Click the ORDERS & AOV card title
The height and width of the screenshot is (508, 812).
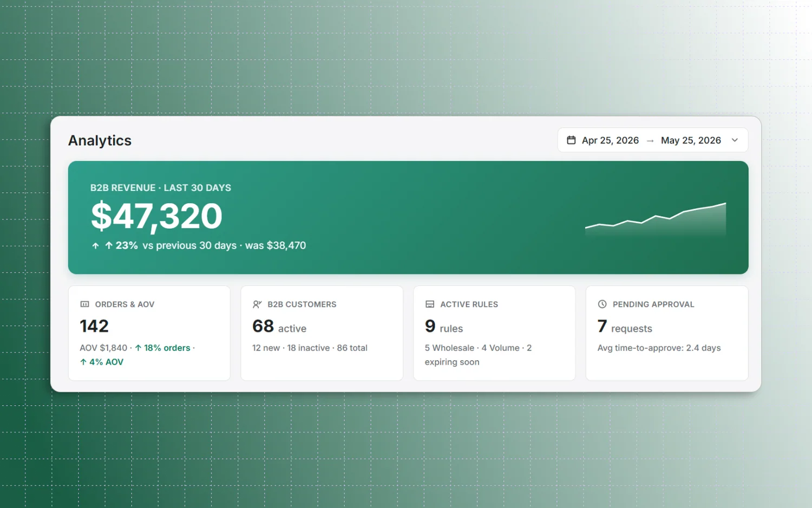coord(125,304)
